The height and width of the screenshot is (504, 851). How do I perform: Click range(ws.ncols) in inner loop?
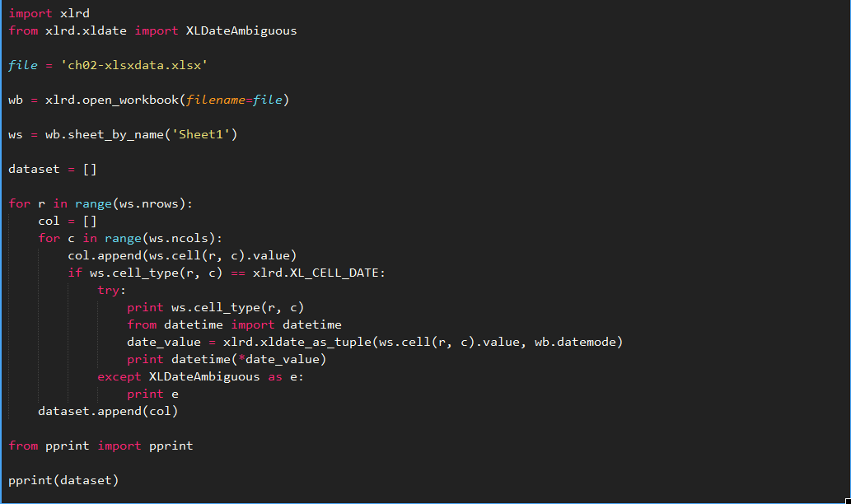click(x=160, y=239)
